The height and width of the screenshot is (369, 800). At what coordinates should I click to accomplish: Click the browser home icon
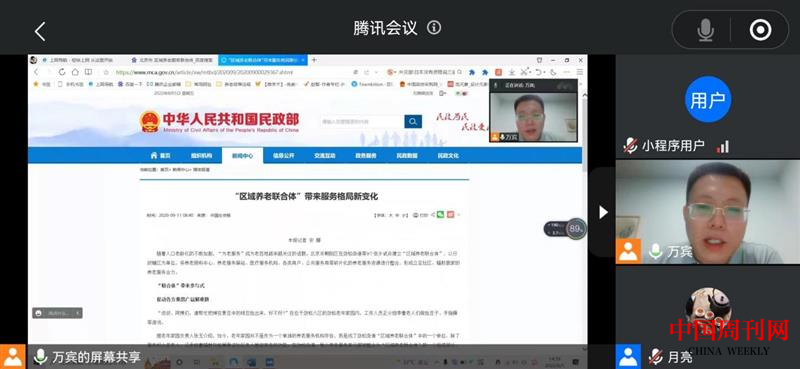point(75,72)
